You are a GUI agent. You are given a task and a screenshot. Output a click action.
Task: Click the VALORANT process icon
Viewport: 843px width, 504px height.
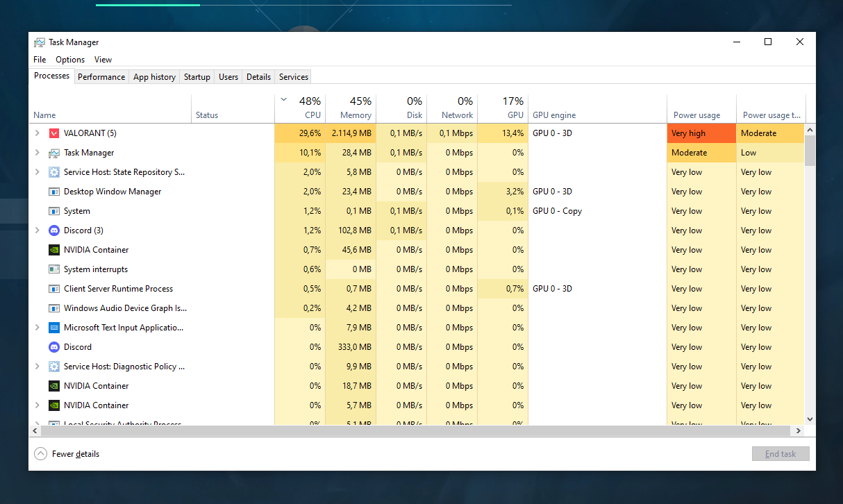pyautogui.click(x=54, y=133)
